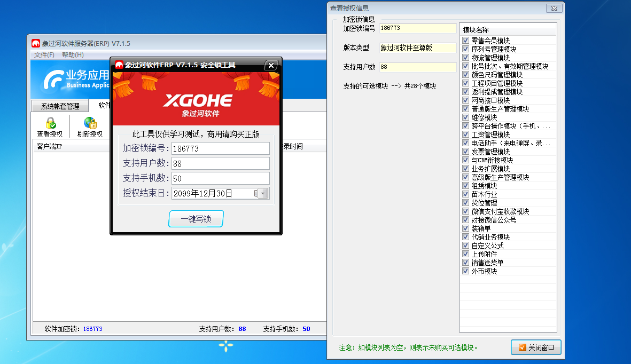Viewport: 631px width, 364px height.
Task: Click the 刷新授权 globe icon
Action: [90, 123]
